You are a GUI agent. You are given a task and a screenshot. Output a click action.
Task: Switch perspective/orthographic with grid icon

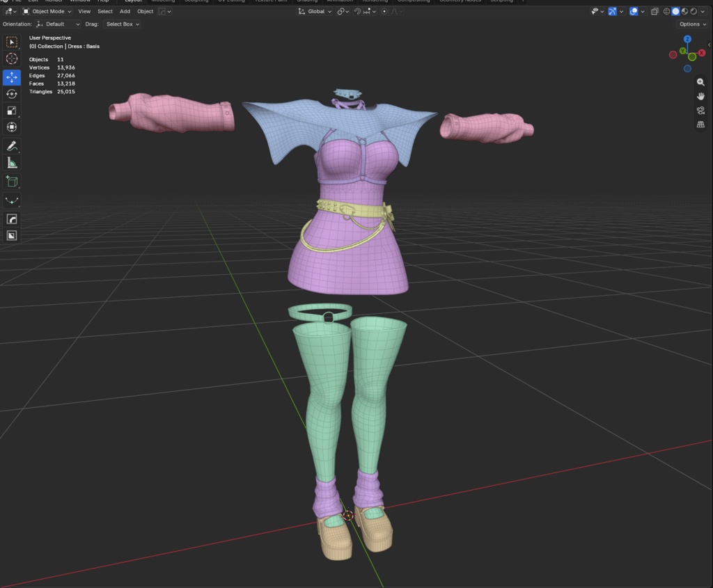700,125
